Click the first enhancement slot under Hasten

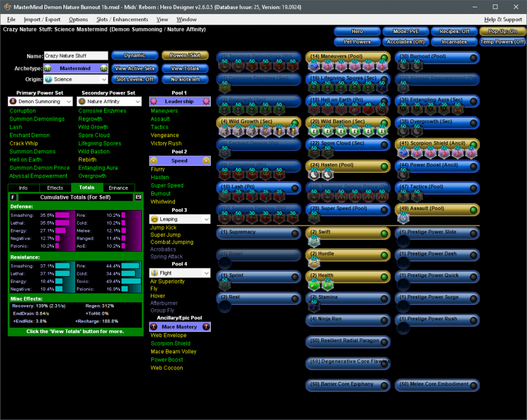[313, 175]
